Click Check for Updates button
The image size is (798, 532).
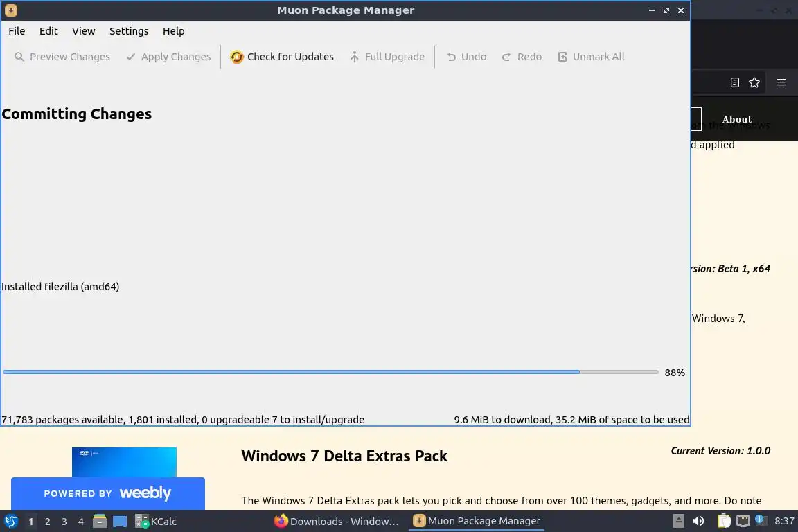[x=282, y=57]
